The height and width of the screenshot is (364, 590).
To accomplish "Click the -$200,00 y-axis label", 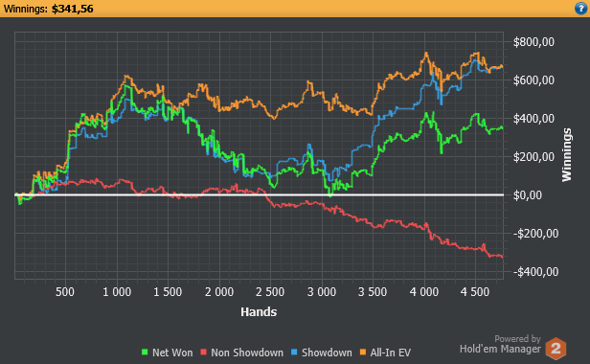I will tap(535, 234).
